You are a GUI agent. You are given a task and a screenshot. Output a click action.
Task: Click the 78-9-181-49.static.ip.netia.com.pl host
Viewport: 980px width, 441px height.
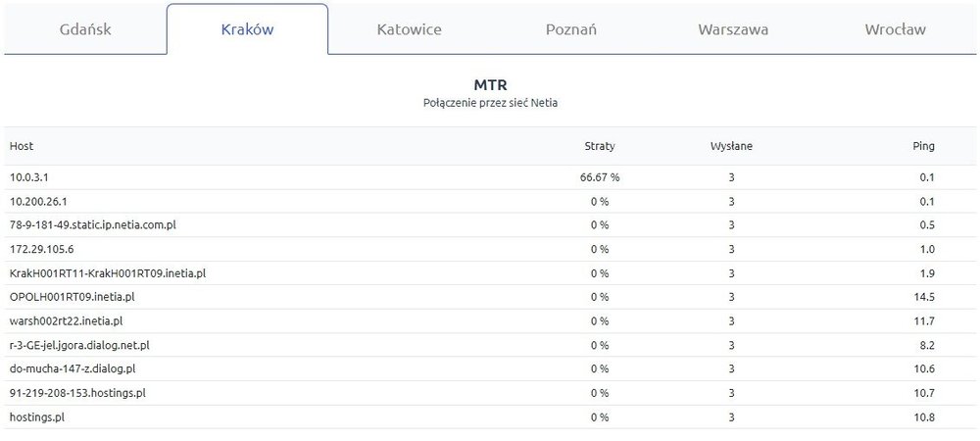pos(92,225)
